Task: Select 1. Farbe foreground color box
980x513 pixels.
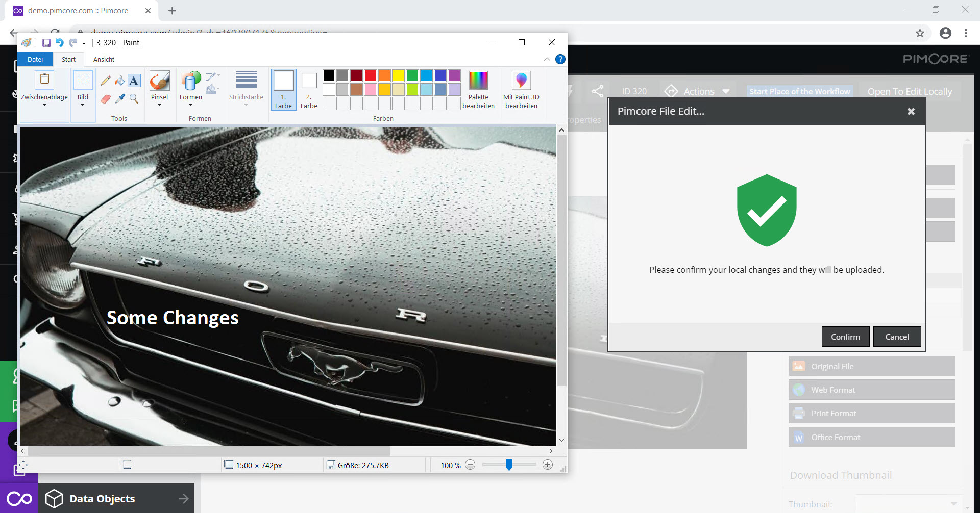Action: pyautogui.click(x=283, y=90)
